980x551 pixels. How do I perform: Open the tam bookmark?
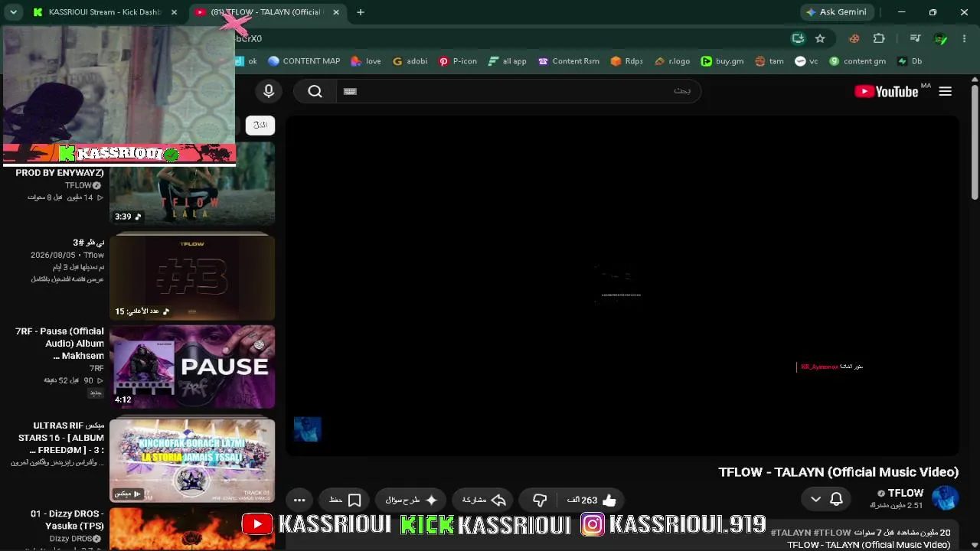[769, 61]
